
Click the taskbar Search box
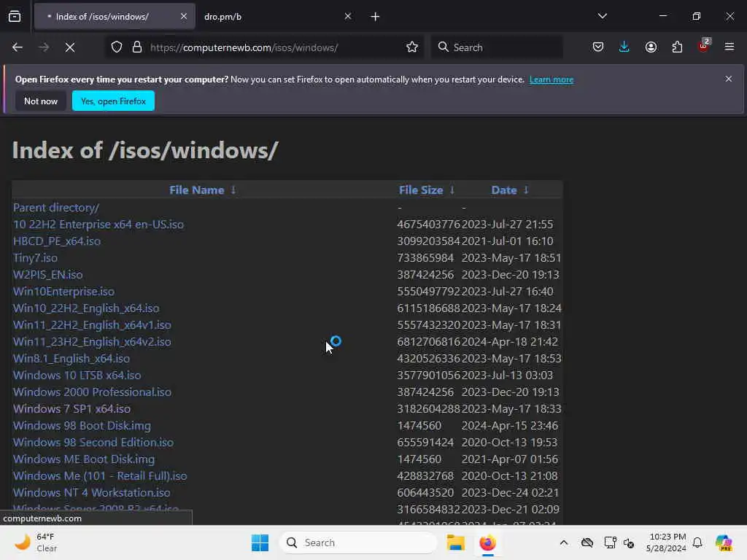(358, 542)
